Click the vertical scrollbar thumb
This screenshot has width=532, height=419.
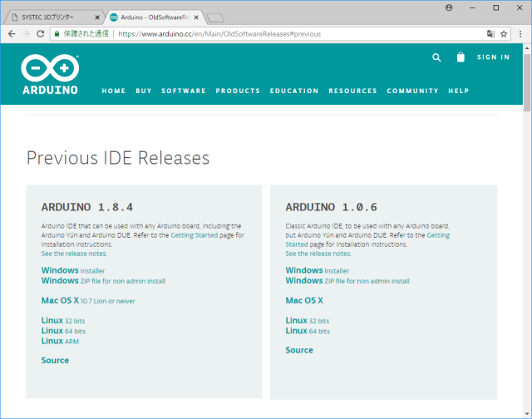[527, 82]
